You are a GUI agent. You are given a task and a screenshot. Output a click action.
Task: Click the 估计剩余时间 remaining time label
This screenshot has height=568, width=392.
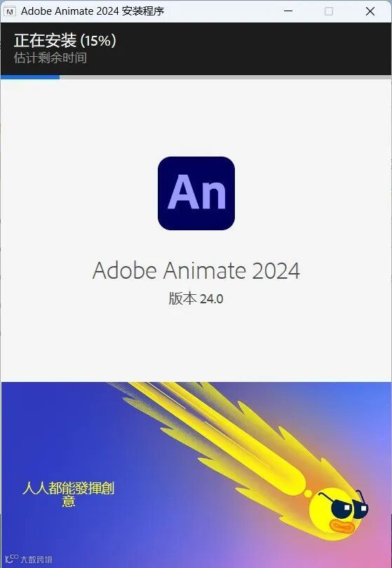[x=50, y=58]
